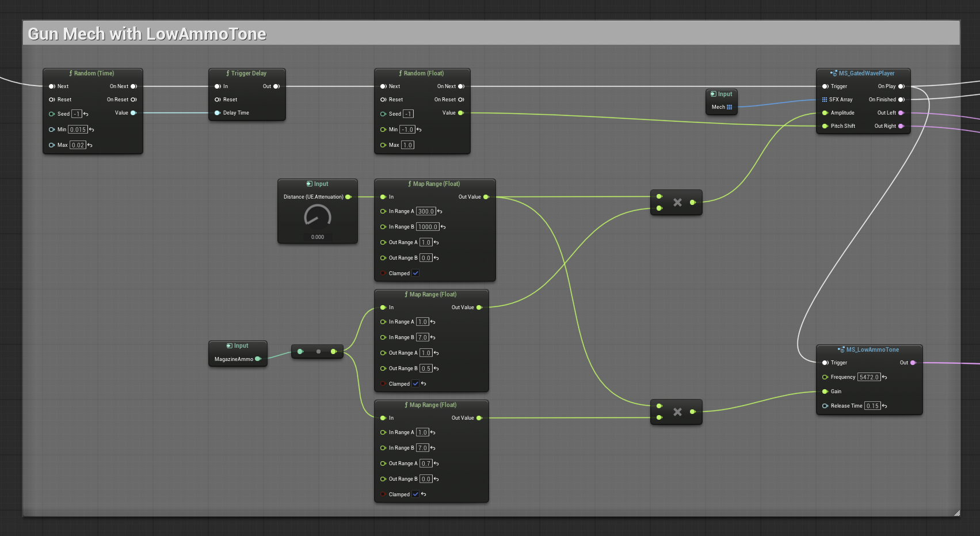Click the Max 0.02 field on Random (Time)

78,145
